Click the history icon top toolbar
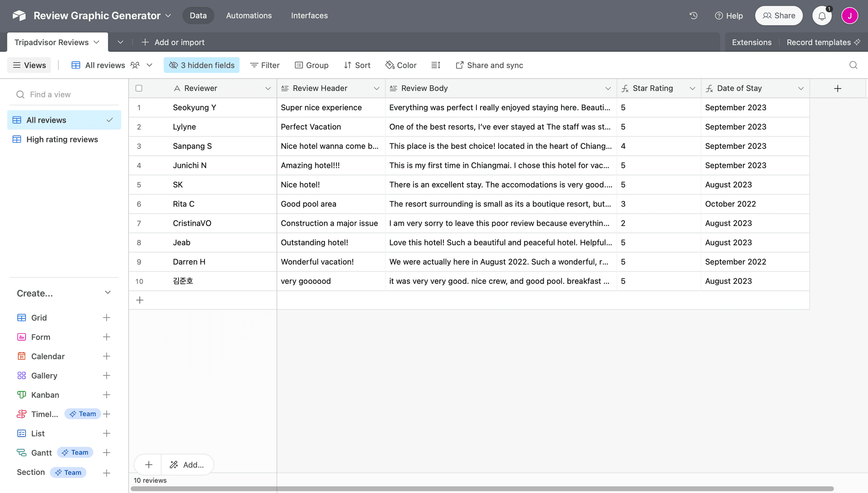Viewport: 868px width, 493px height. [x=694, y=15]
